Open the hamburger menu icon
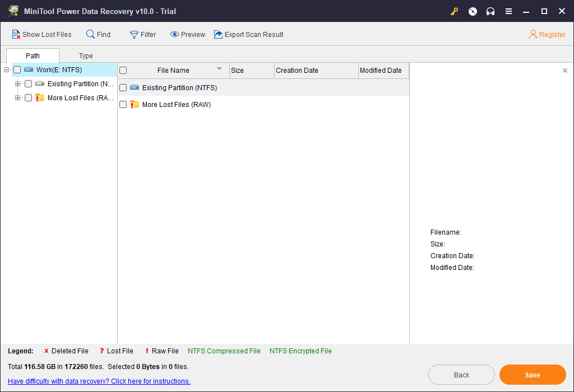Viewport: 574px width, 392px height. click(x=508, y=11)
